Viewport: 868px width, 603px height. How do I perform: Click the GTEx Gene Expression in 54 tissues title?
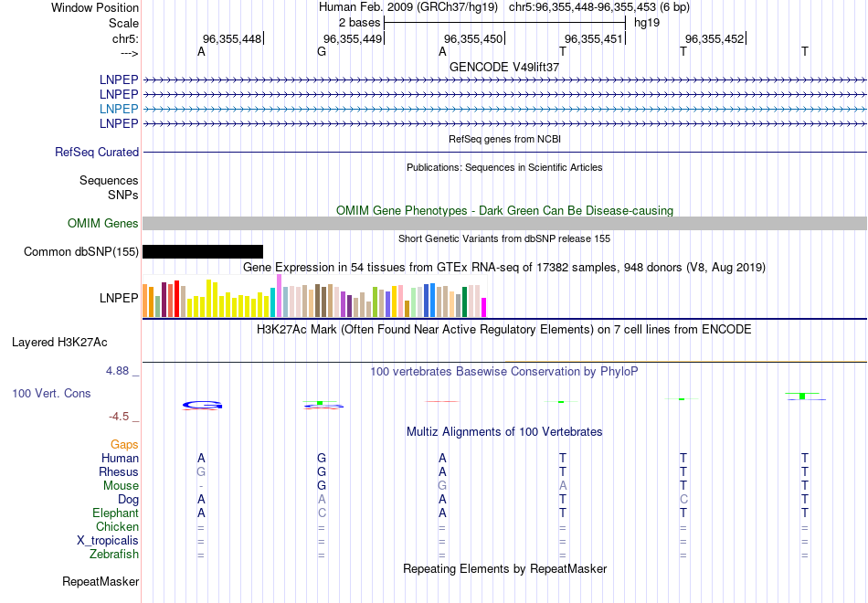pos(504,268)
